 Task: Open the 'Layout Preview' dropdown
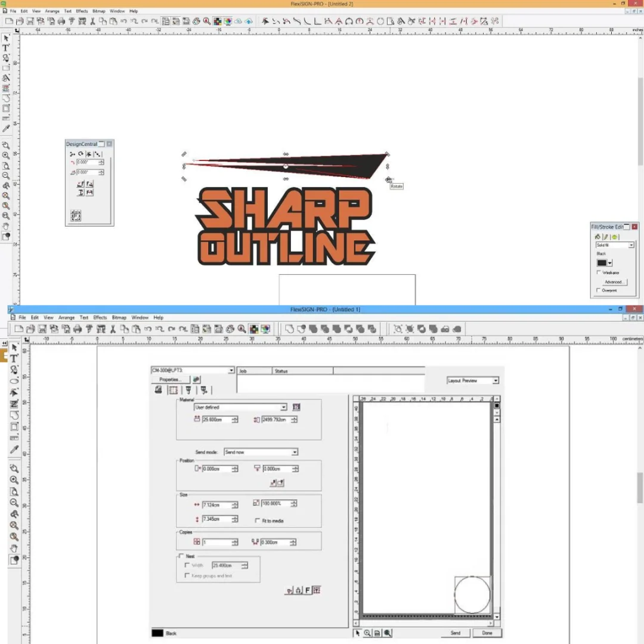(495, 380)
